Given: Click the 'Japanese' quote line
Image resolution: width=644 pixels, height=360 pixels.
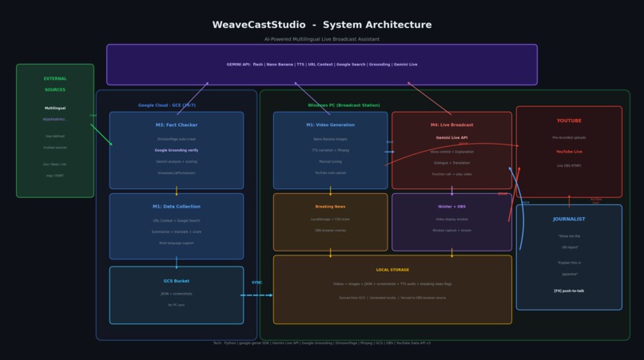Looking at the screenshot, I should point(570,275).
